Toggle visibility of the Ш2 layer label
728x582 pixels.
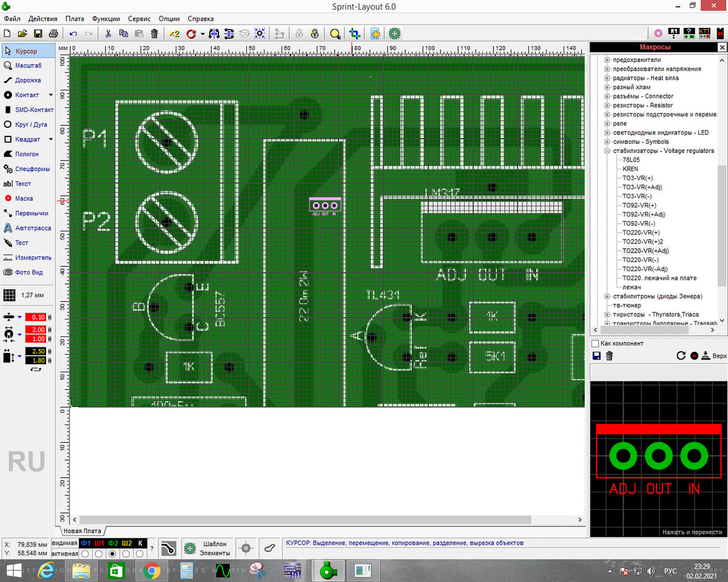126,543
